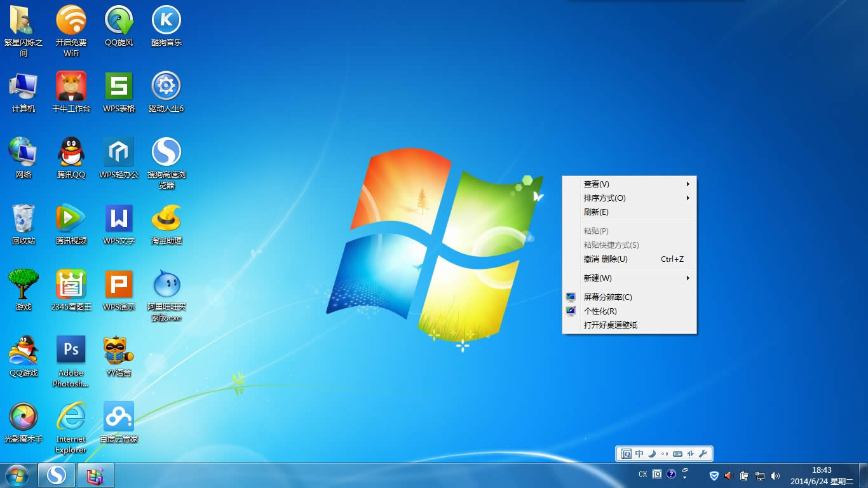This screenshot has width=868, height=488.
Task: Toggle the 中/英 input mode on the language bar
Action: tap(639, 453)
